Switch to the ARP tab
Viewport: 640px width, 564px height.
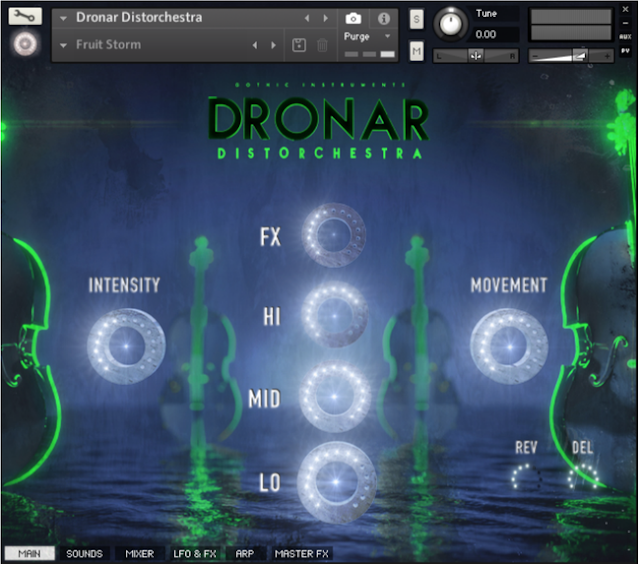[244, 553]
